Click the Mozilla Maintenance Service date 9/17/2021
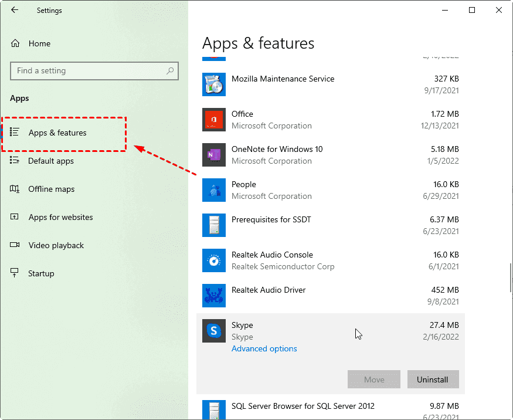The width and height of the screenshot is (513, 420). (441, 91)
